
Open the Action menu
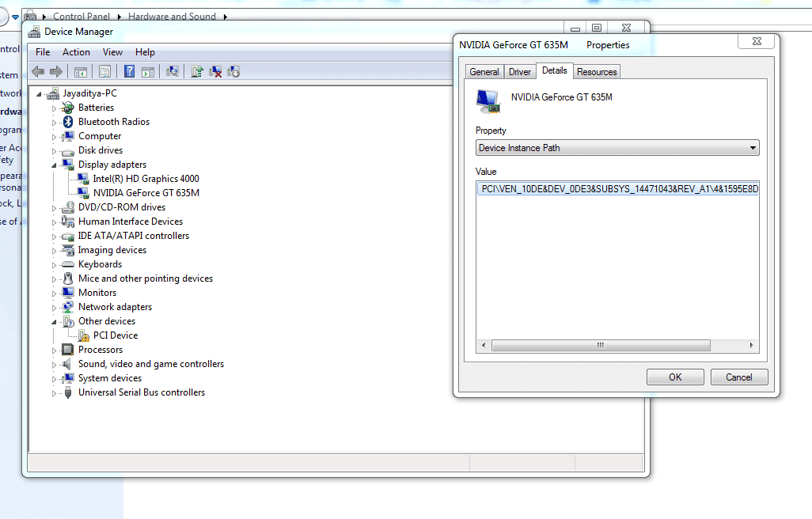(76, 52)
